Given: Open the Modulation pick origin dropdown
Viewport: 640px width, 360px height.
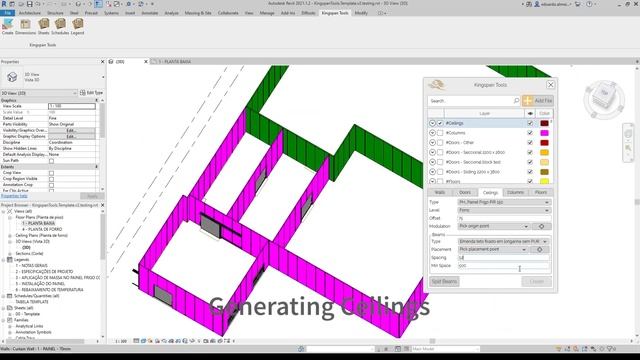Looking at the screenshot, I should 494,226.
